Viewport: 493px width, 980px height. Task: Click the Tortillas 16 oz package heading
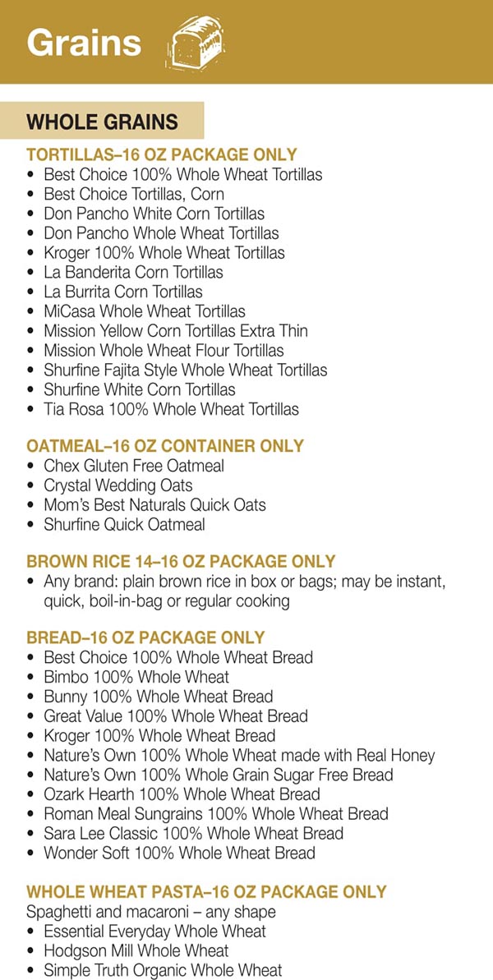point(162,154)
